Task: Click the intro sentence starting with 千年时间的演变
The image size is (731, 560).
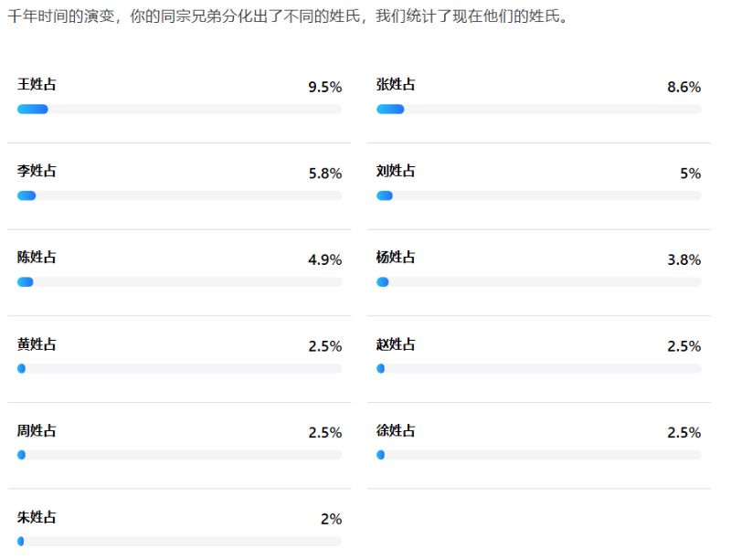Action: pos(286,17)
